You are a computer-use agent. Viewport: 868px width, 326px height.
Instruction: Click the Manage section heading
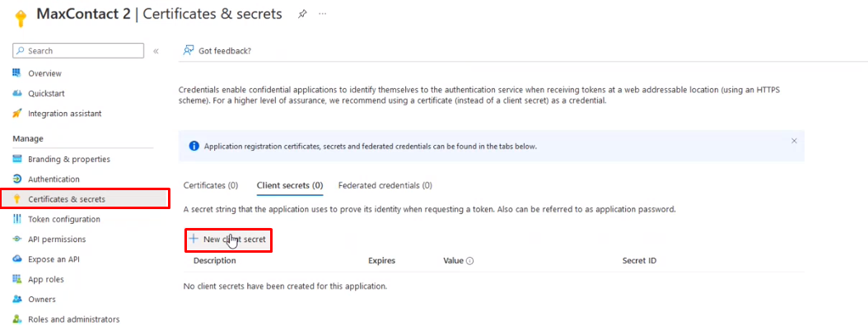(28, 138)
